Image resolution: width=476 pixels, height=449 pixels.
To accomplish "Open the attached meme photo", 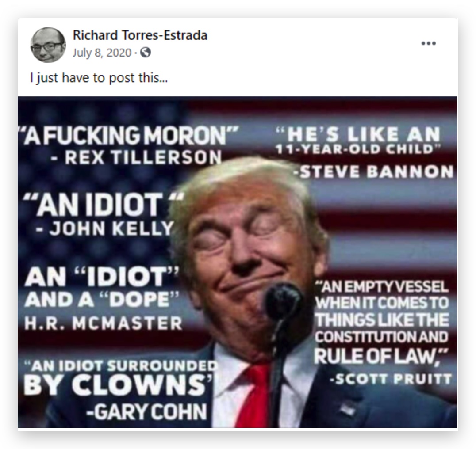I will tap(238, 262).
